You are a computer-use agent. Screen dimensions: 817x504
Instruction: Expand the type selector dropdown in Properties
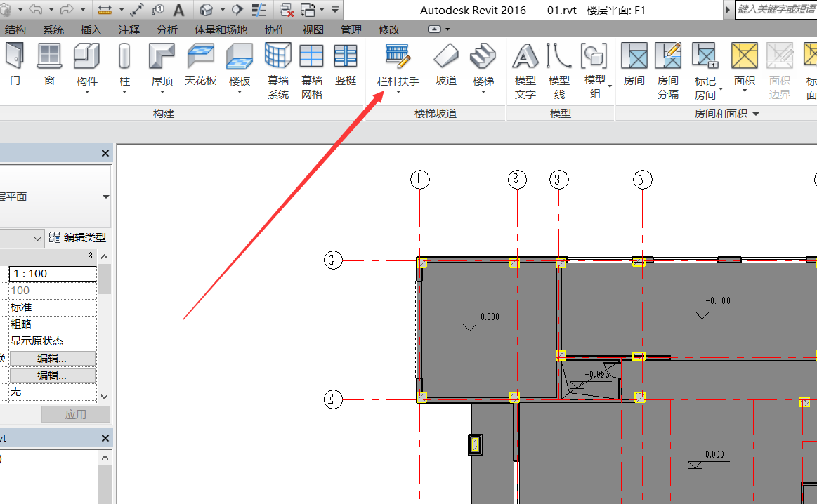pyautogui.click(x=105, y=197)
